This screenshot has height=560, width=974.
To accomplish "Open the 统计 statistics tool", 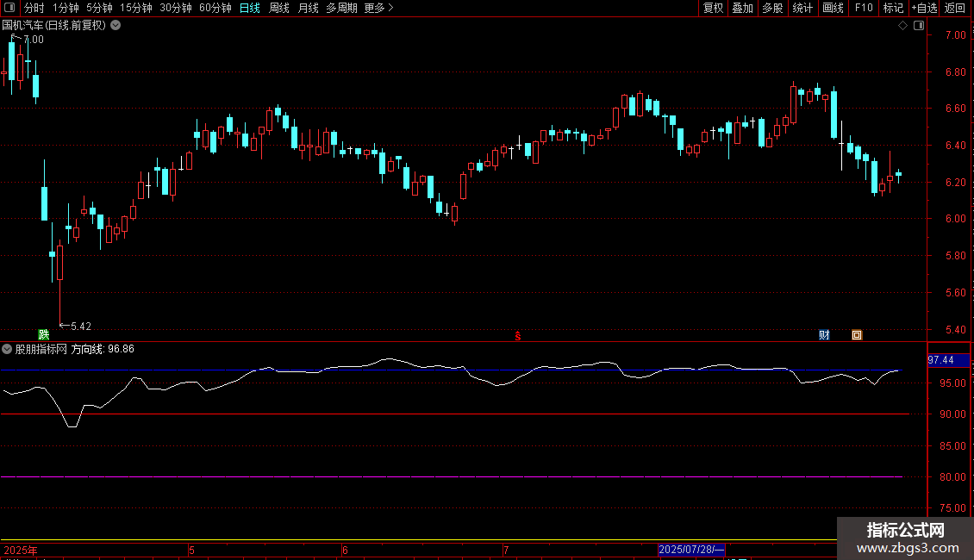I will pos(802,8).
